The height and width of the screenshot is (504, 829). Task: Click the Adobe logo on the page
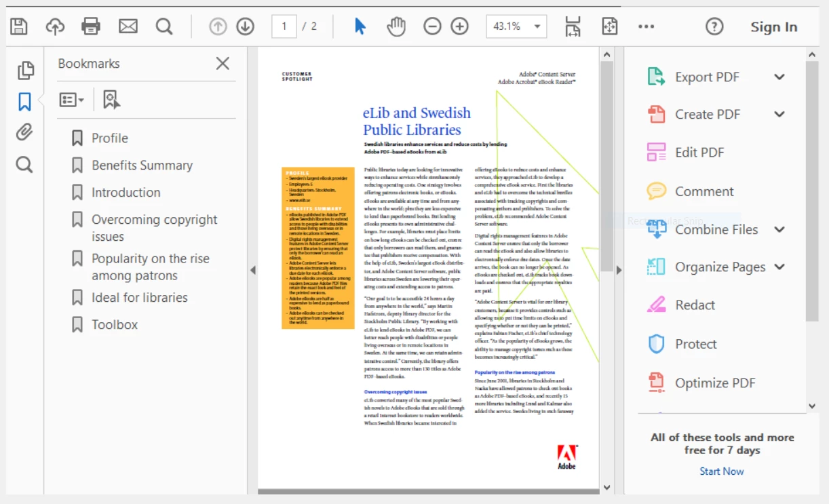coord(566,457)
